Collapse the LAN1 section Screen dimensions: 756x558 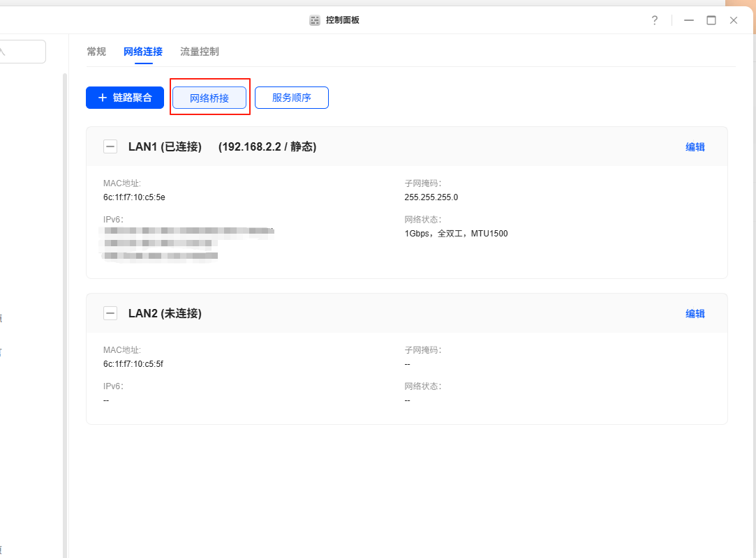(x=110, y=146)
